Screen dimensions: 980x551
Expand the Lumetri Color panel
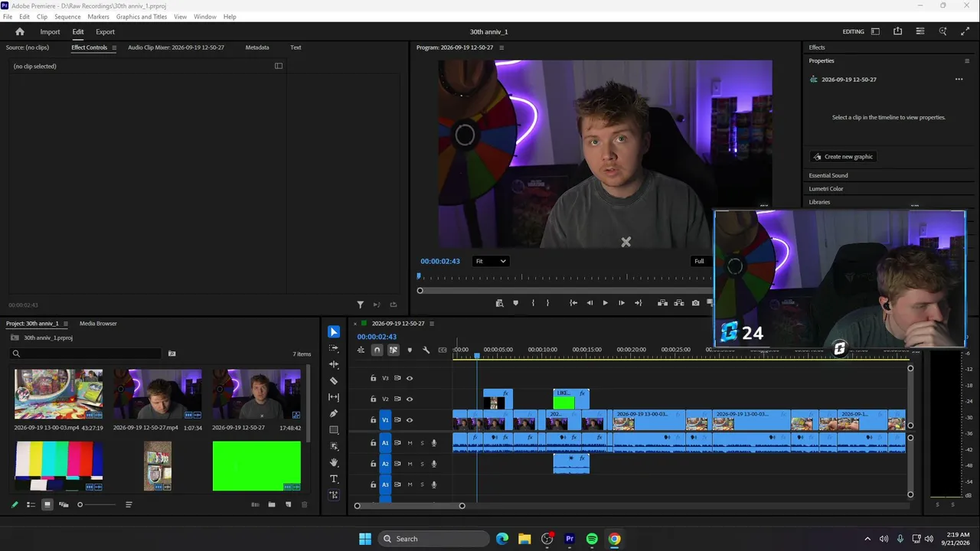(826, 189)
